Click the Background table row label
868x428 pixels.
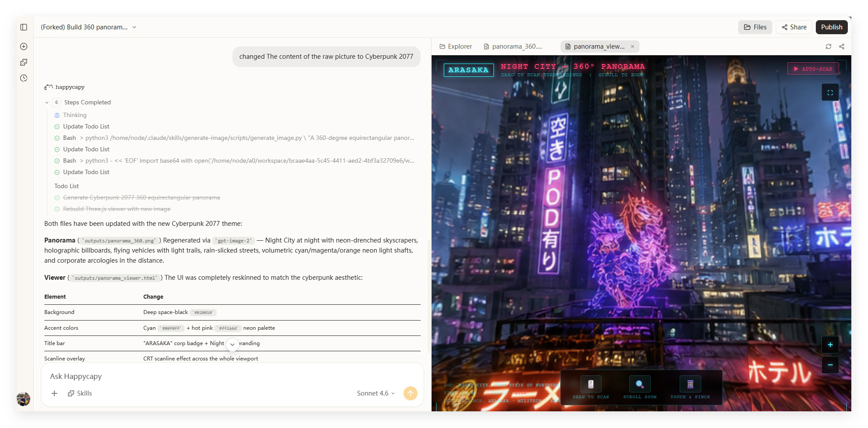coord(59,312)
